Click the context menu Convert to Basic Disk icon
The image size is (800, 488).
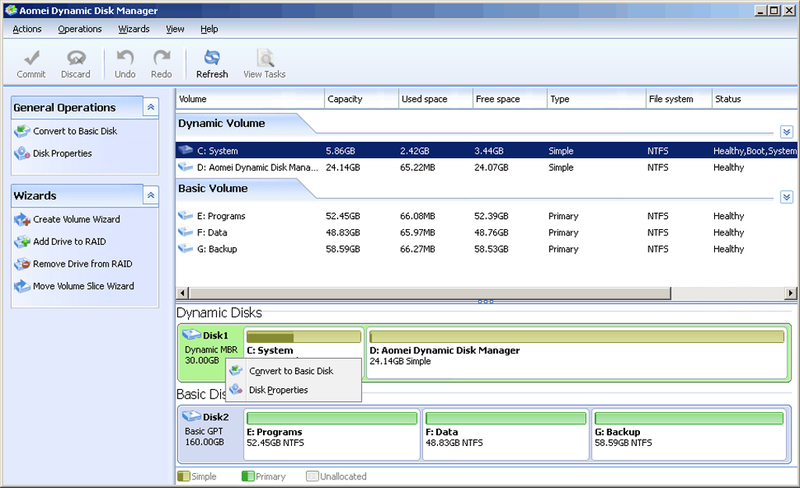[x=236, y=371]
